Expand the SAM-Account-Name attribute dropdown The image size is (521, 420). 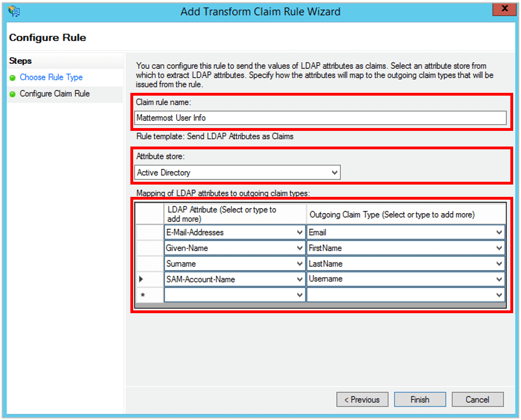(x=299, y=279)
